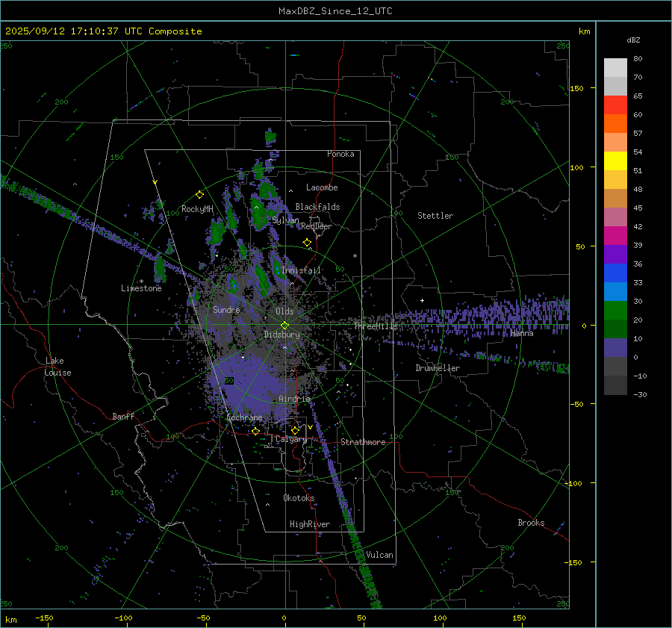Click the Strathmore city label
This screenshot has height=628, width=672.
[363, 442]
